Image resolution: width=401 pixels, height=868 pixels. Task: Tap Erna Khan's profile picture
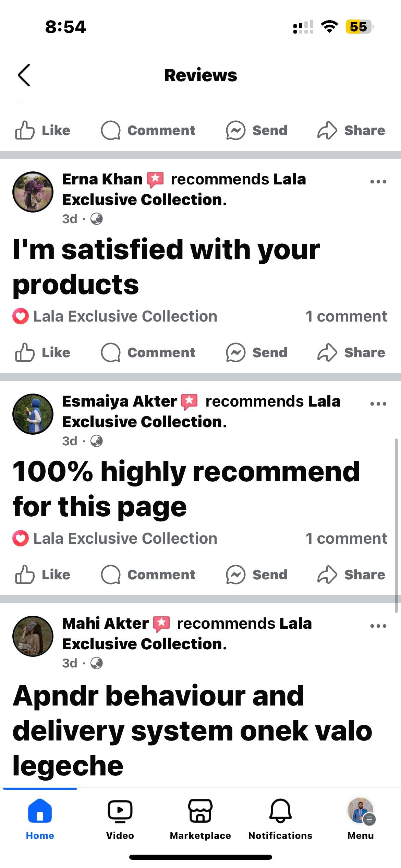(33, 192)
